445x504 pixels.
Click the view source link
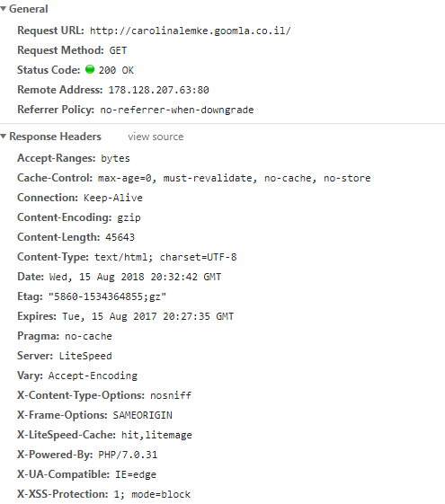pos(156,137)
